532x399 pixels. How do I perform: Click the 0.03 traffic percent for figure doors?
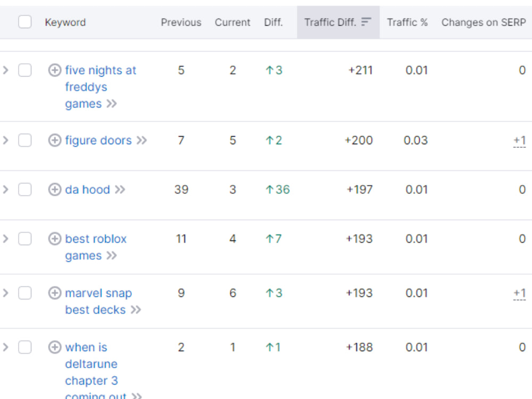click(415, 140)
